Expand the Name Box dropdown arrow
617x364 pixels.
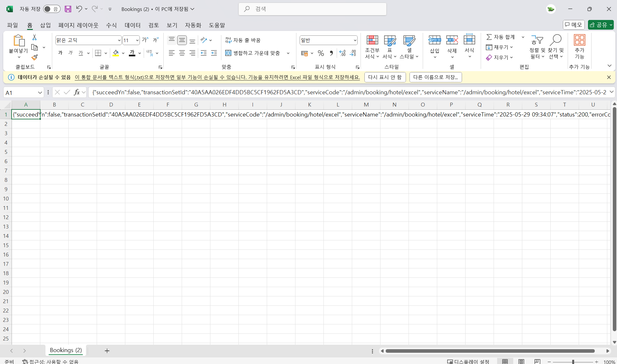tap(40, 93)
